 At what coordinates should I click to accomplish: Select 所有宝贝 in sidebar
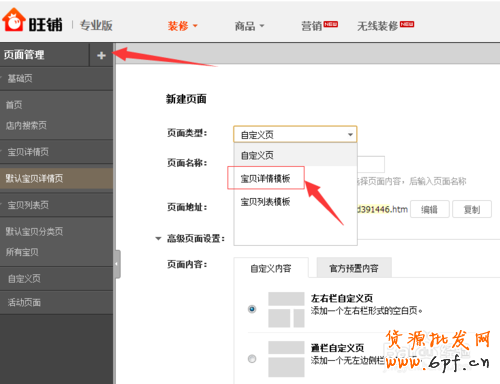pos(22,252)
